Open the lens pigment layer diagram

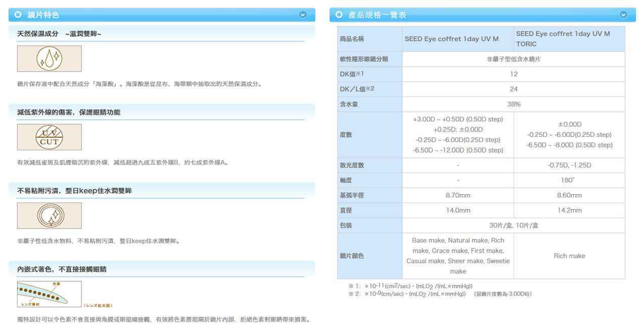49,294
